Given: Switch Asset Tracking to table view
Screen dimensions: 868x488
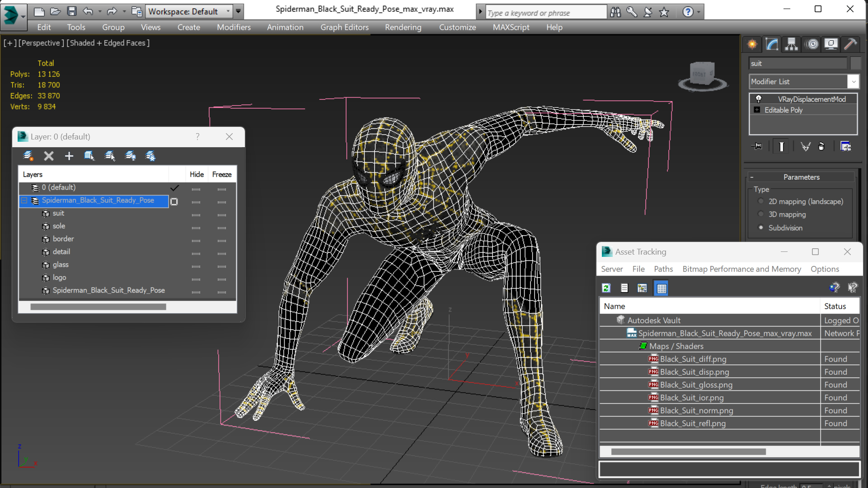Looking at the screenshot, I should [661, 288].
